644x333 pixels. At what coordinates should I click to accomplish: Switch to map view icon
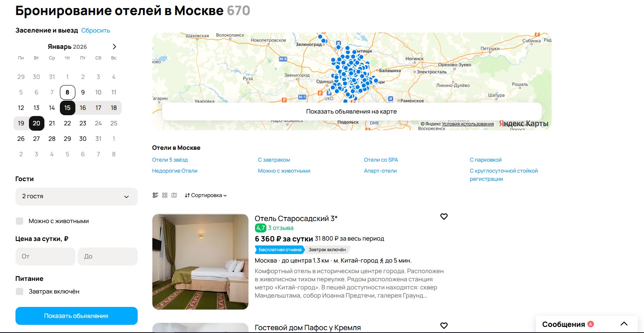tap(174, 195)
